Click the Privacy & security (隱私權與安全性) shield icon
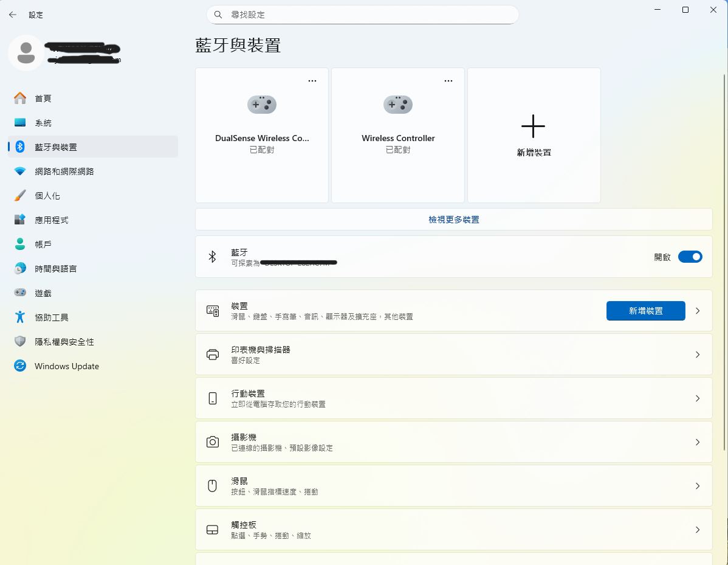 pos(20,342)
